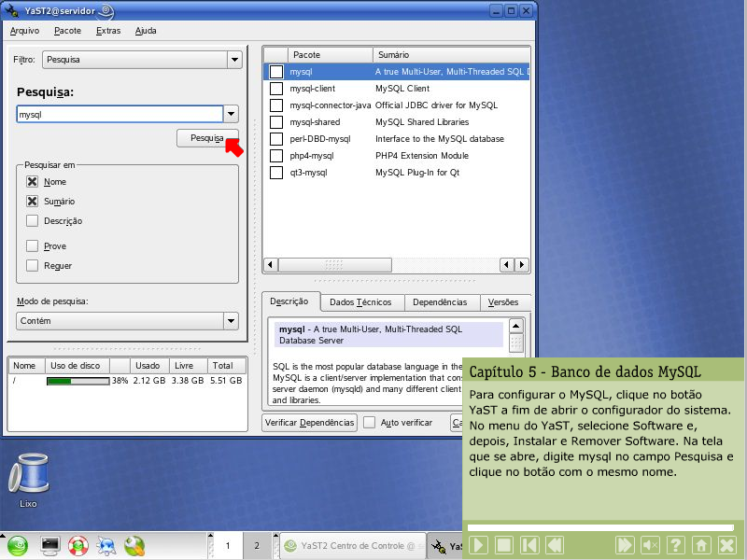The height and width of the screenshot is (560, 747).
Task: Open the Pacote menu
Action: (x=67, y=31)
